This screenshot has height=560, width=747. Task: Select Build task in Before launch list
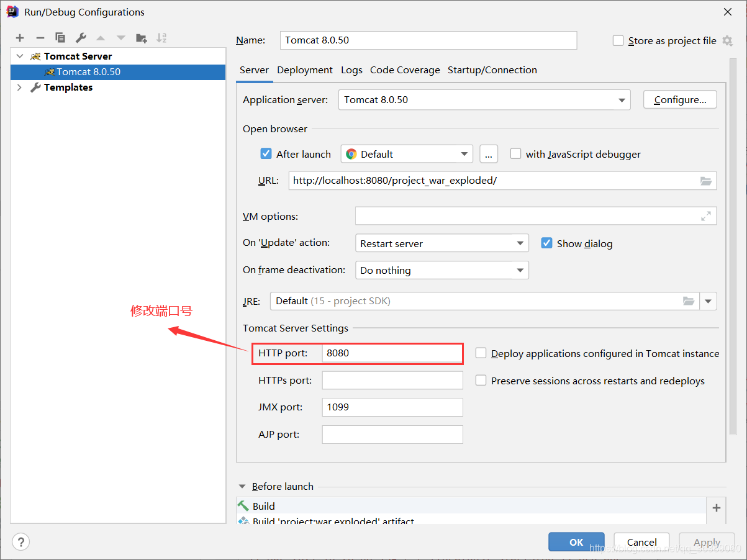point(471,506)
